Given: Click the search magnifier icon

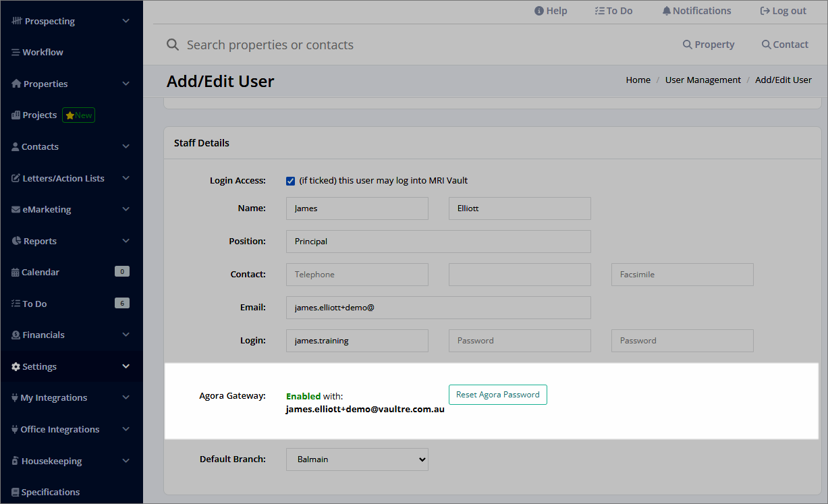Looking at the screenshot, I should pyautogui.click(x=173, y=45).
